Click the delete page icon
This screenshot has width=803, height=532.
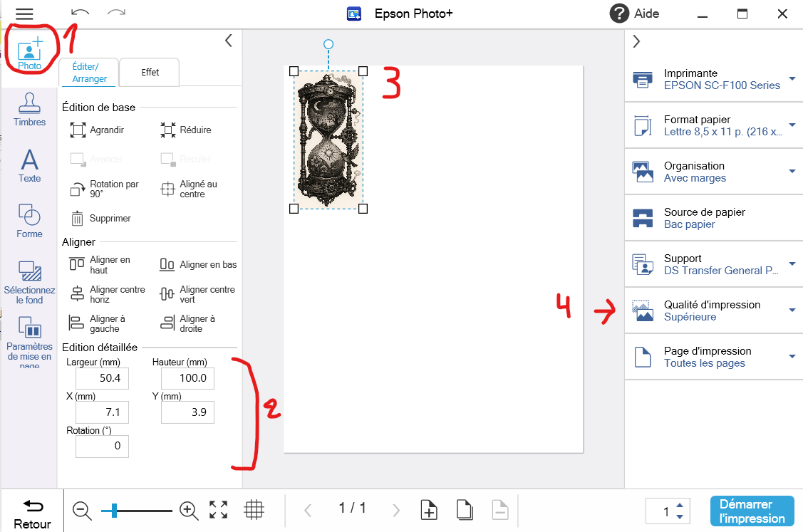500,510
